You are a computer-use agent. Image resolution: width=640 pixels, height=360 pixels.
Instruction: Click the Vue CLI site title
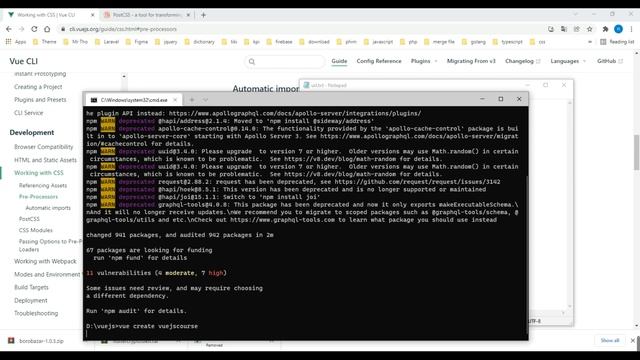click(24, 61)
